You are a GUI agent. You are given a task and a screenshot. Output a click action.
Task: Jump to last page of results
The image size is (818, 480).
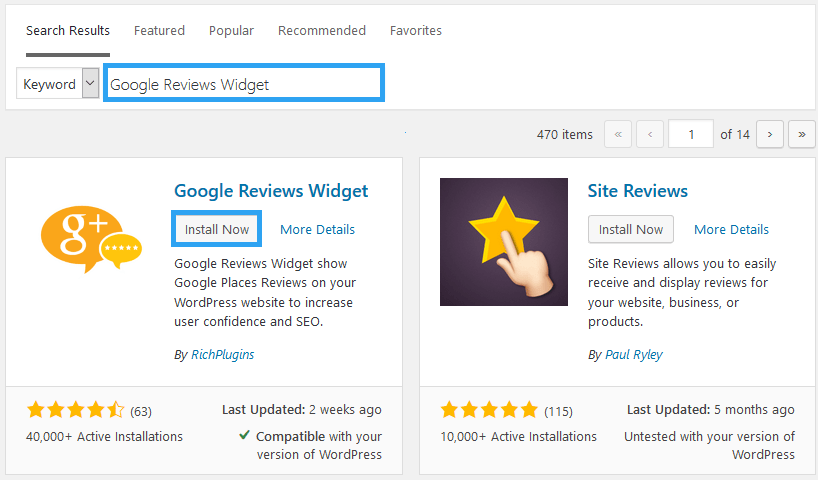(x=801, y=135)
